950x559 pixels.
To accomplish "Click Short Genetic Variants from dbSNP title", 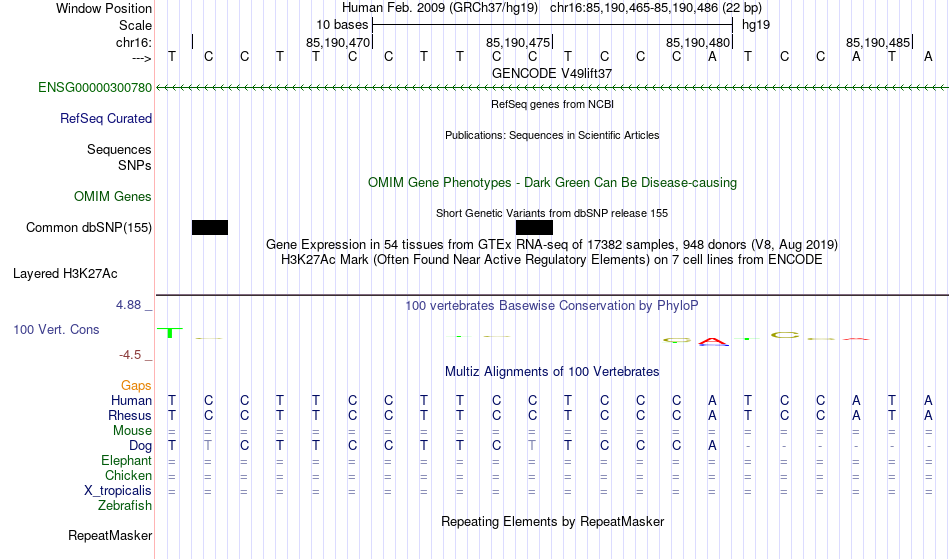I will pyautogui.click(x=552, y=213).
